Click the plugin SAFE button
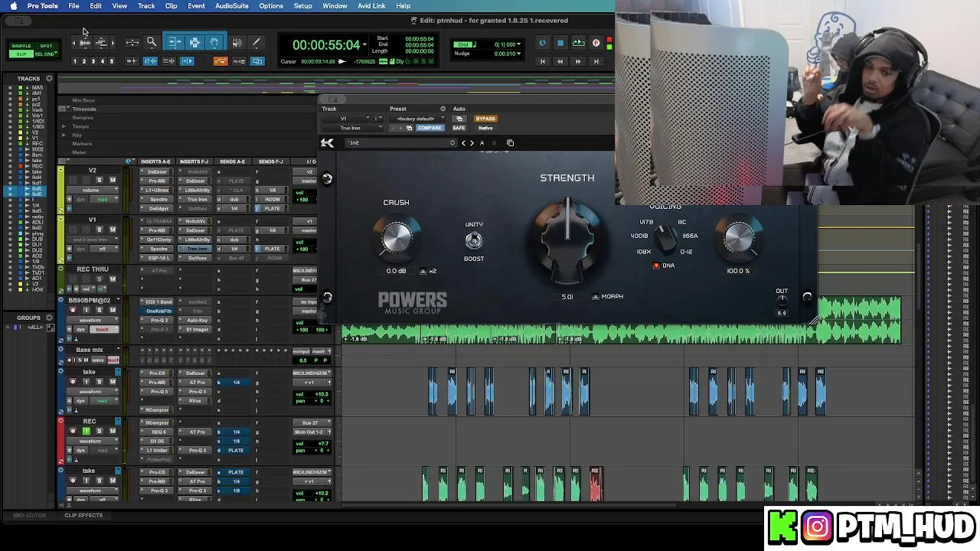Viewport: 980px width, 551px height. pos(459,128)
